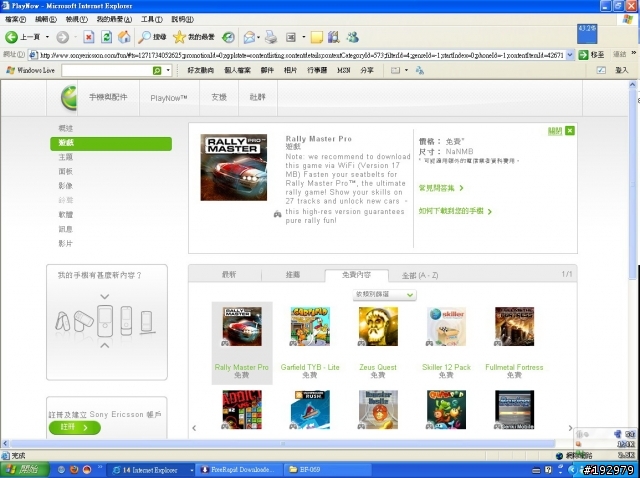Open the Mail icon dropdown arrow
The height and width of the screenshot is (478, 640).
tap(258, 37)
